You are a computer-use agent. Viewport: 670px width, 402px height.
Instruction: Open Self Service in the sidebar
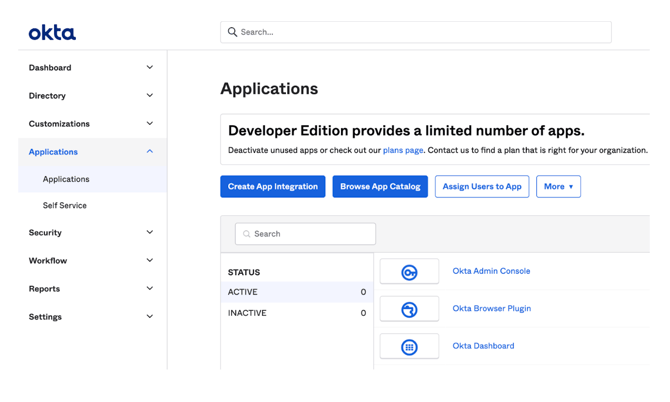(x=65, y=206)
